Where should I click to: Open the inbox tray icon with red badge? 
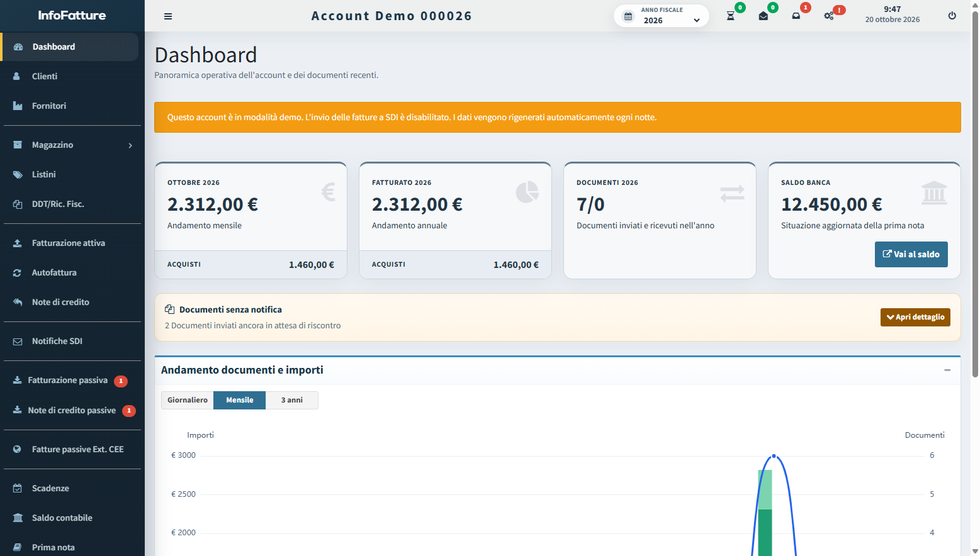coord(796,16)
